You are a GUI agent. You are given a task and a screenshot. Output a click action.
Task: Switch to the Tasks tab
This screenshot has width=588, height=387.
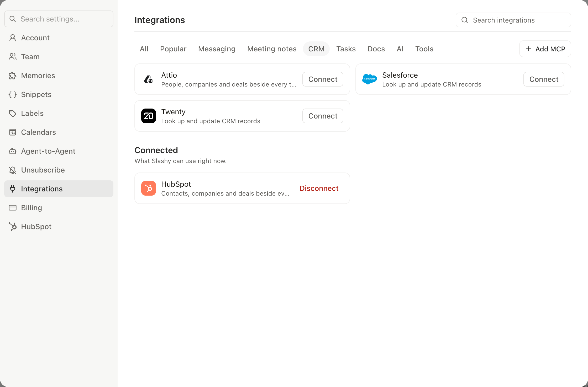click(x=346, y=49)
